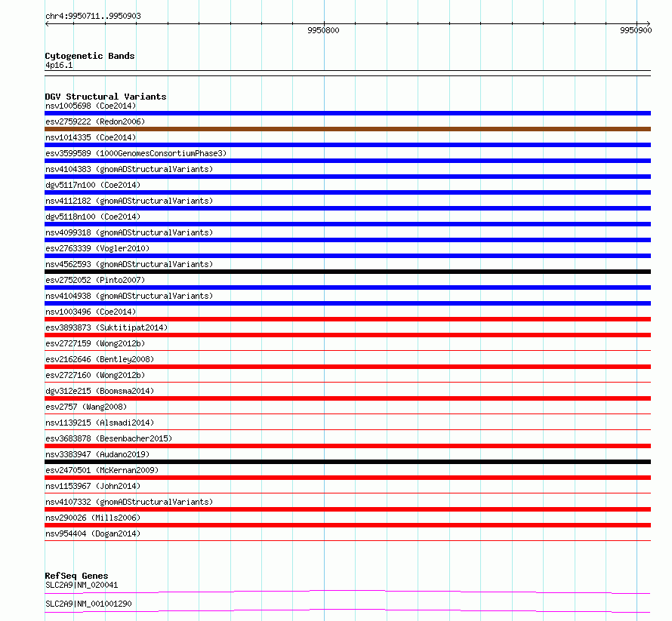Select variant nsv290026 (Mills2006) label
The height and width of the screenshot is (621, 672).
click(93, 518)
